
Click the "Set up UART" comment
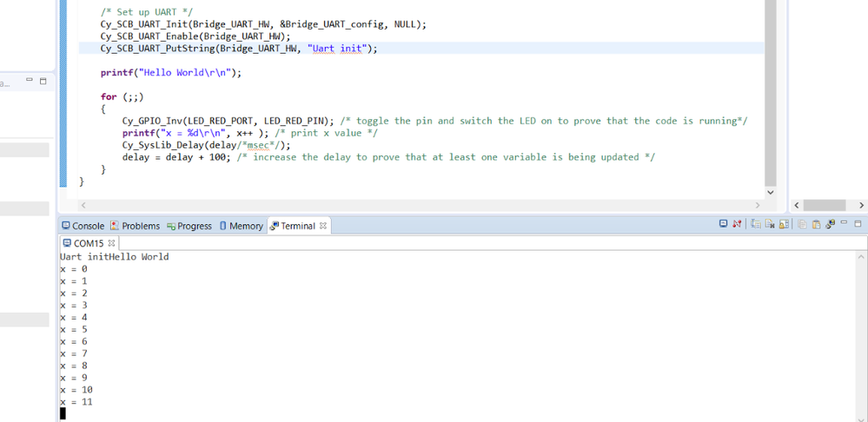tap(147, 12)
